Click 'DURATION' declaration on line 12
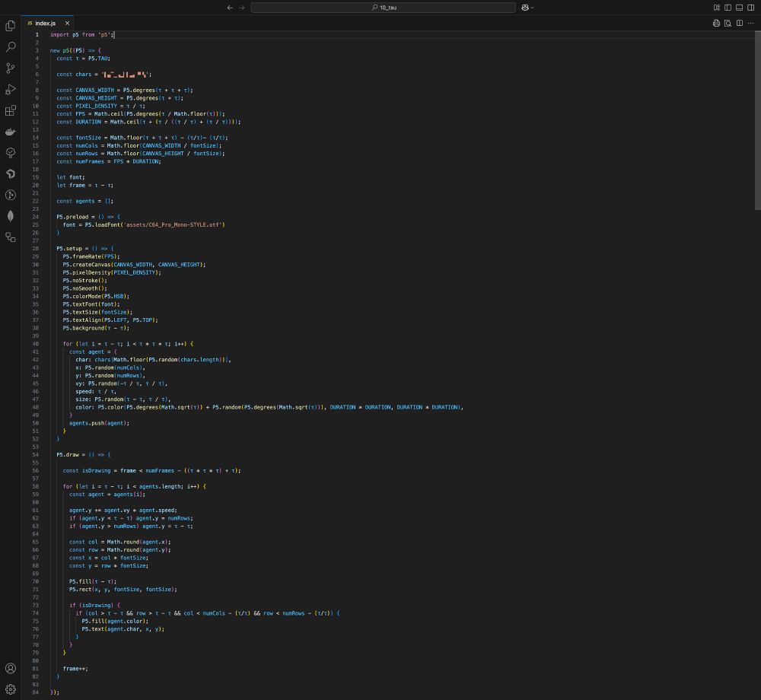This screenshot has width=761, height=700. (88, 122)
